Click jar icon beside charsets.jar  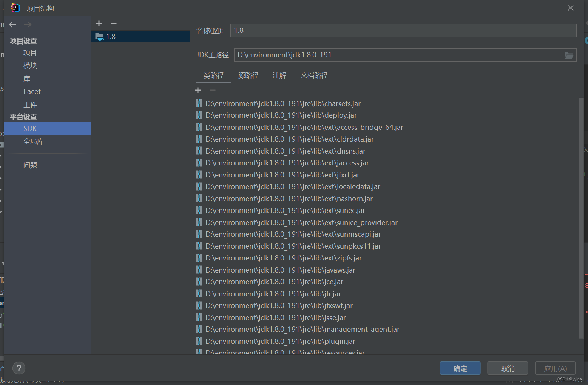click(x=199, y=103)
